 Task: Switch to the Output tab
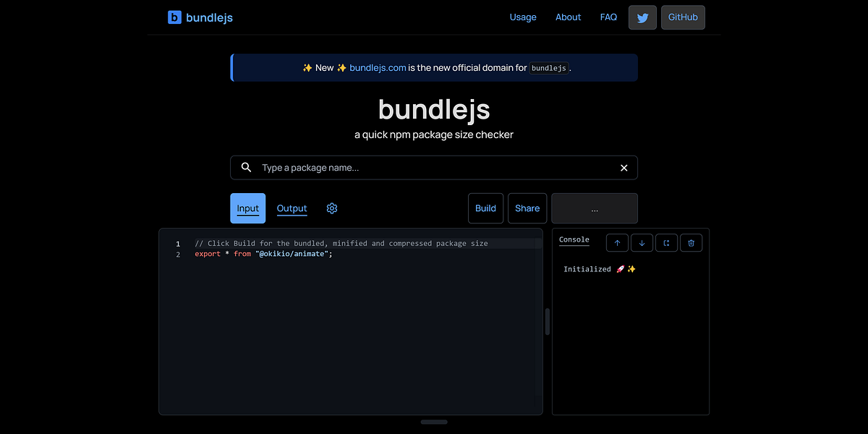292,208
